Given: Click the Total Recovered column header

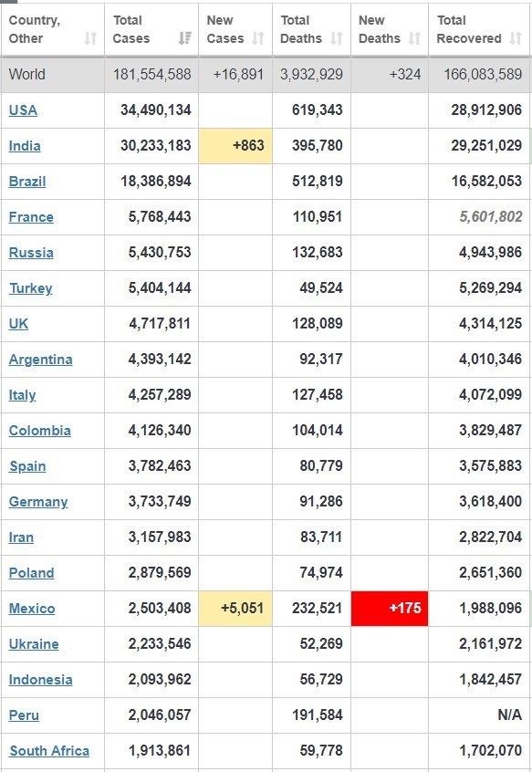Looking at the screenshot, I should [x=479, y=29].
